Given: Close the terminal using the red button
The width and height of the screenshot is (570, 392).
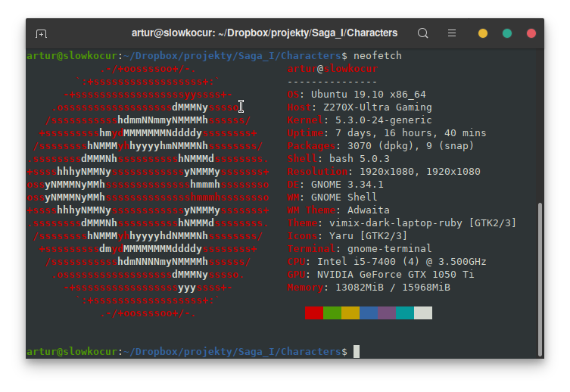Looking at the screenshot, I should pyautogui.click(x=531, y=33).
